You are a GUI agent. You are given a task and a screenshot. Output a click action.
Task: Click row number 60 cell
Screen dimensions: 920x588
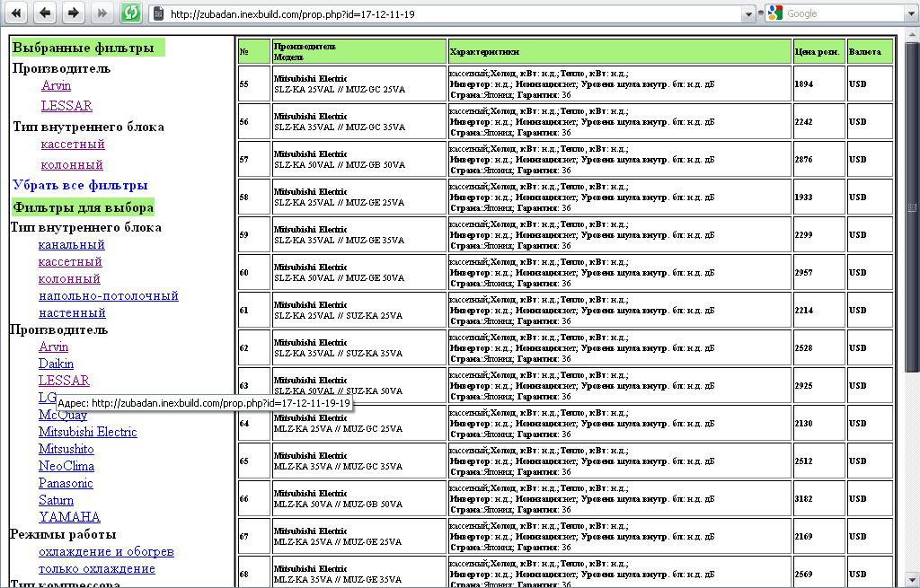(254, 273)
